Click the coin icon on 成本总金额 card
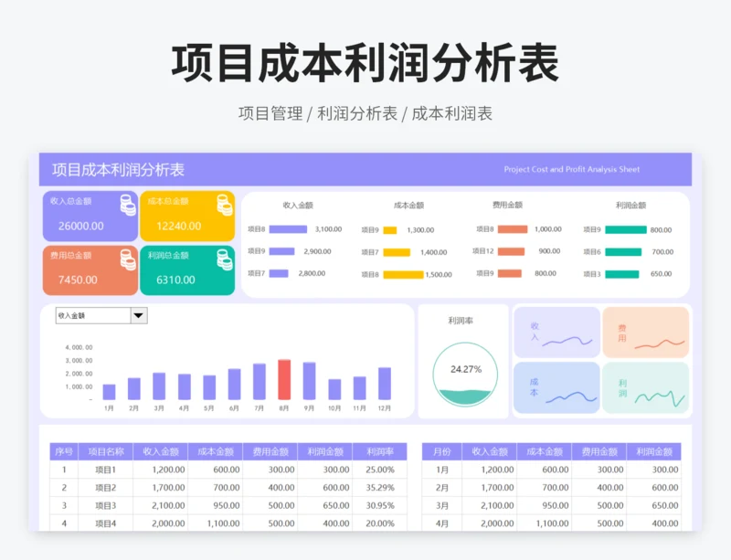The height and width of the screenshot is (560, 731). [x=225, y=206]
